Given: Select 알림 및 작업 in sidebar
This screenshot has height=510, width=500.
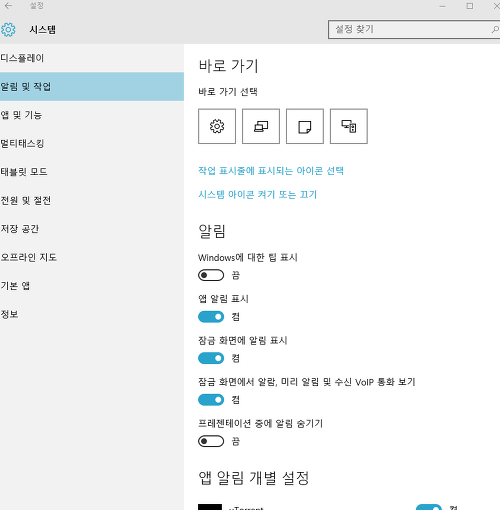Looking at the screenshot, I should pyautogui.click(x=92, y=87).
